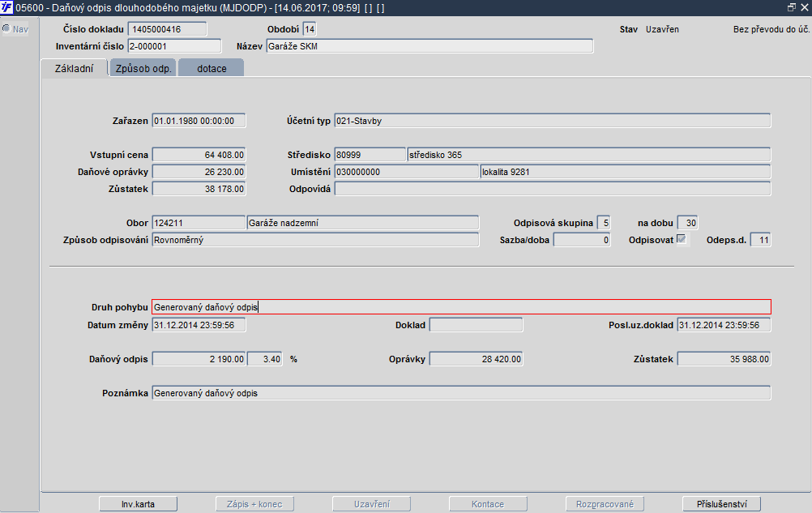This screenshot has height=513, width=812.
Task: Select the Základní tab
Action: tap(74, 68)
